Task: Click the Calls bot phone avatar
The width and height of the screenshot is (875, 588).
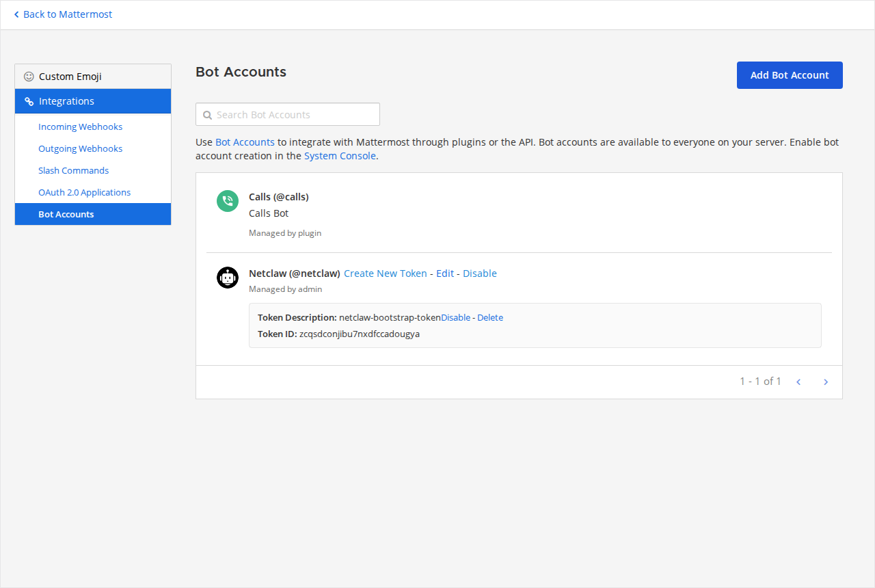Action: point(228,201)
